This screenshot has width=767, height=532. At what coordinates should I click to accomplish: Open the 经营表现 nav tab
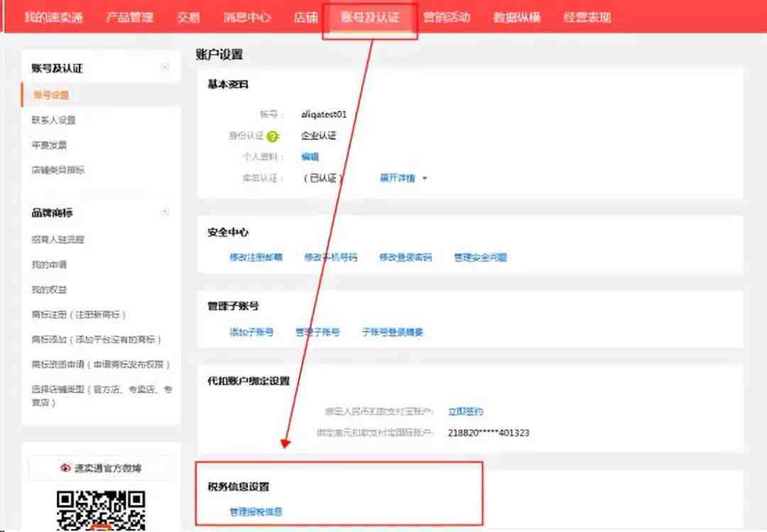[x=587, y=17]
